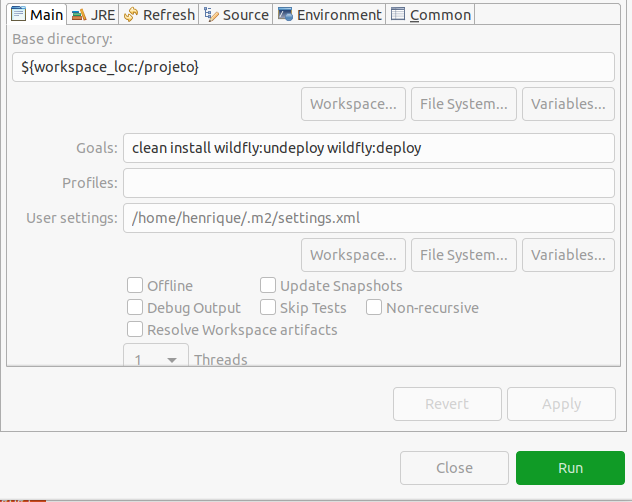Screen dimensions: 632x502
Task: Tick Resolve Workspace artifacts checkbox
Action: (x=135, y=329)
